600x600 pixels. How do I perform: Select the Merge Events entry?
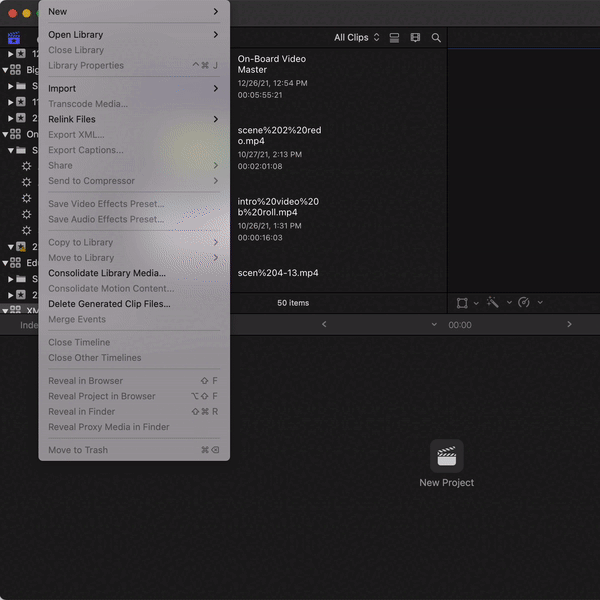click(134, 319)
